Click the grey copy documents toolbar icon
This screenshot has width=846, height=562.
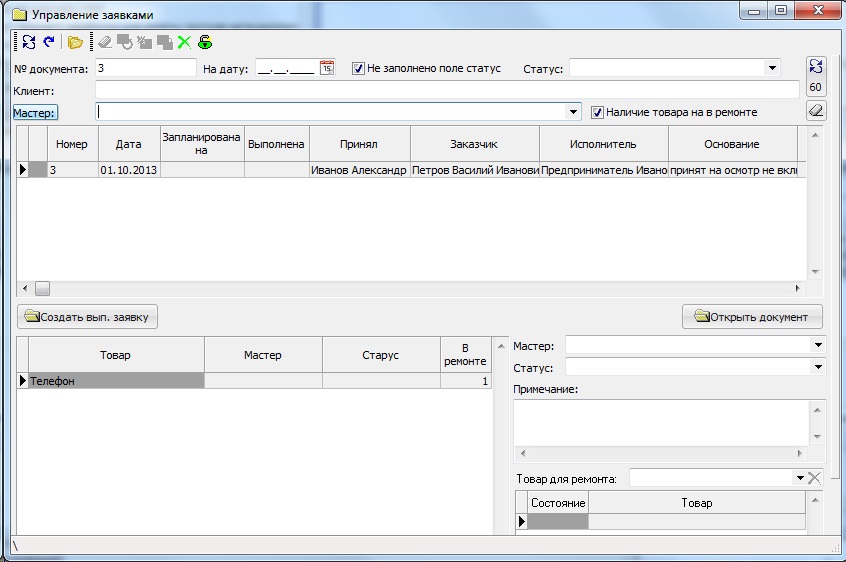[165, 42]
